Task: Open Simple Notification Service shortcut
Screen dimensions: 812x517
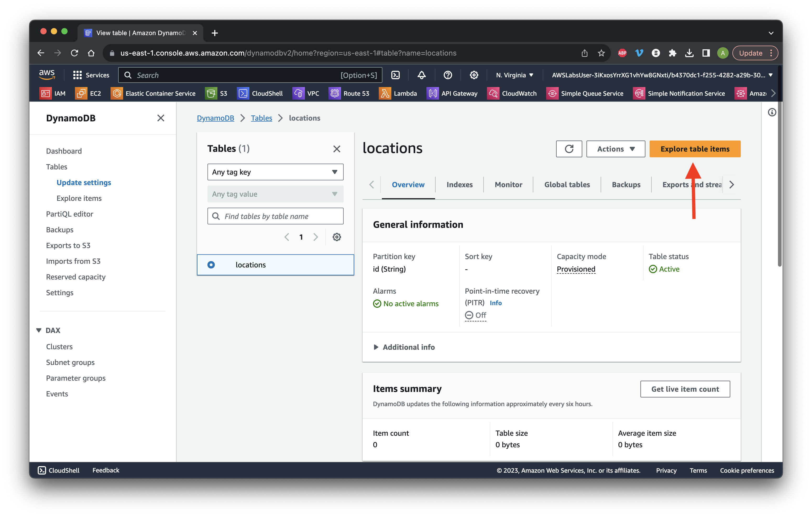Action: pyautogui.click(x=679, y=94)
